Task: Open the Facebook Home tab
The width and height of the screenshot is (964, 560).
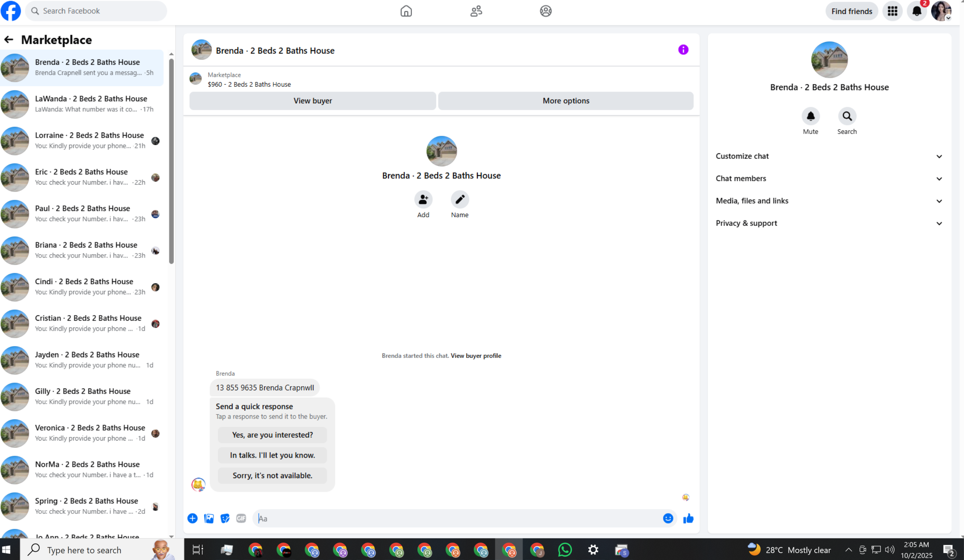Action: click(406, 11)
